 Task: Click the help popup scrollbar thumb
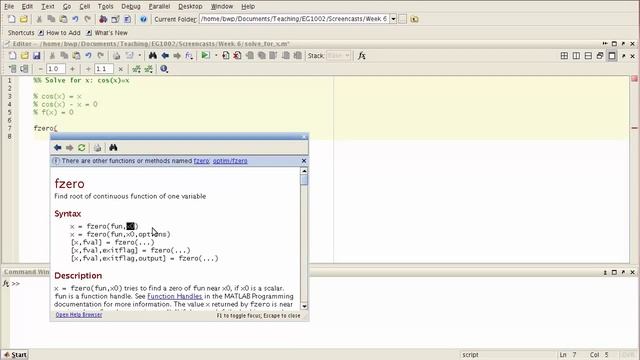point(304,180)
